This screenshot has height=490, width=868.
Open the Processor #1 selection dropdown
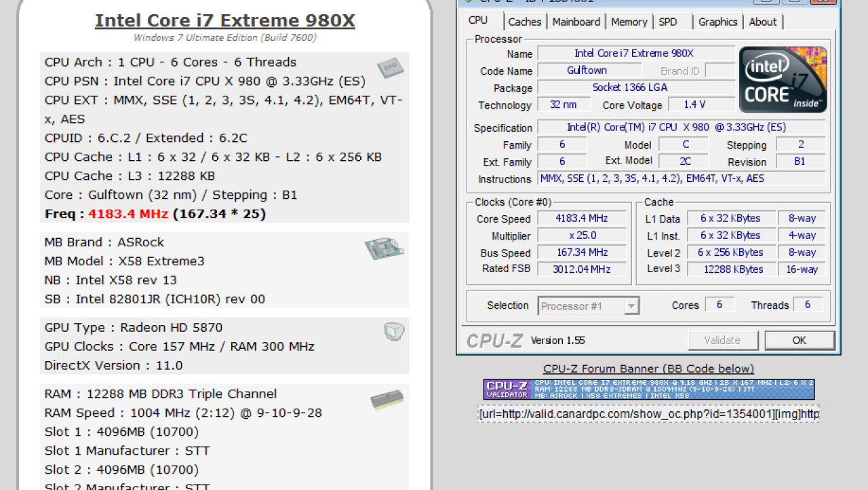coord(589,306)
